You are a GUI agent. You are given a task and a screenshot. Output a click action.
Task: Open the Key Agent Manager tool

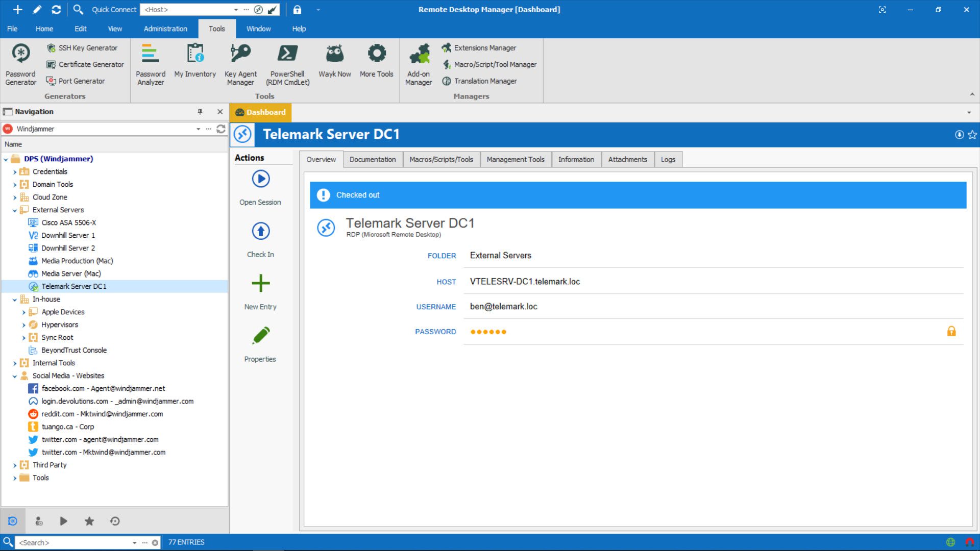[241, 63]
